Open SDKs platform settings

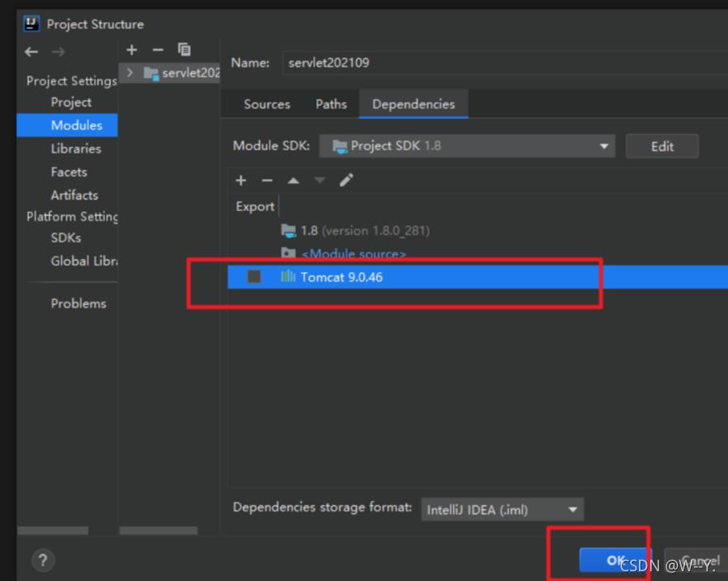pyautogui.click(x=66, y=238)
